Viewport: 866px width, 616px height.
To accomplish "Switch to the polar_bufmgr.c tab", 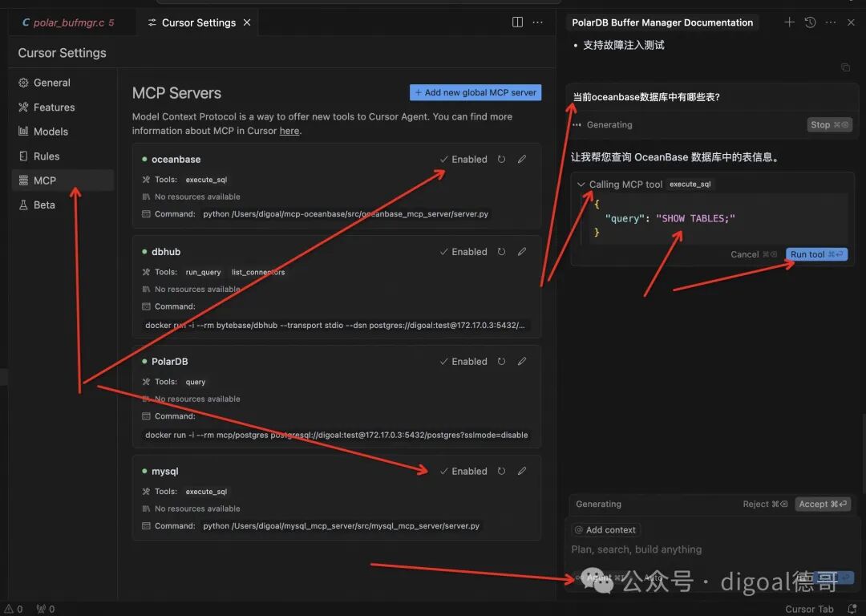I will pyautogui.click(x=68, y=22).
